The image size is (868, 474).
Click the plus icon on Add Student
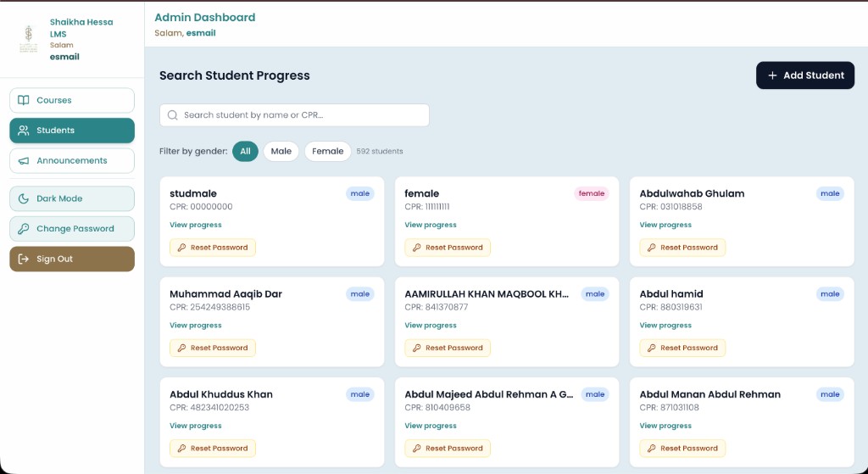pyautogui.click(x=772, y=75)
